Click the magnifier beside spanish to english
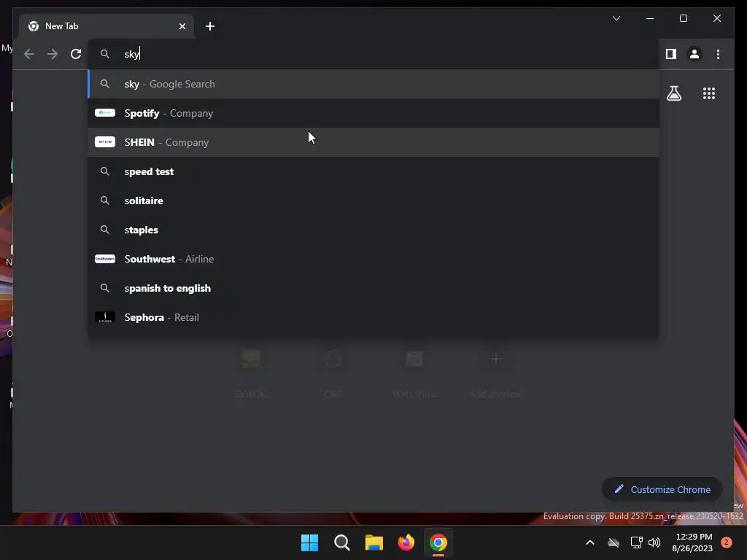This screenshot has width=747, height=560. (105, 288)
